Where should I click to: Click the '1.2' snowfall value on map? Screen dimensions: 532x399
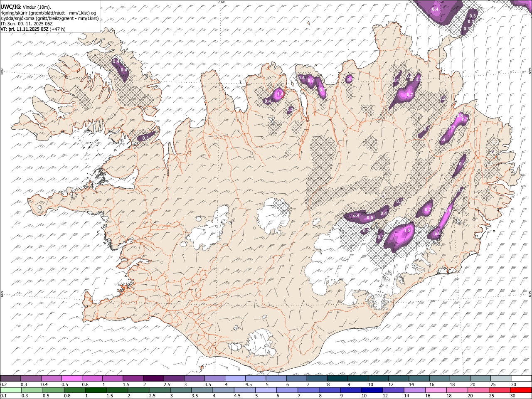coord(407,230)
